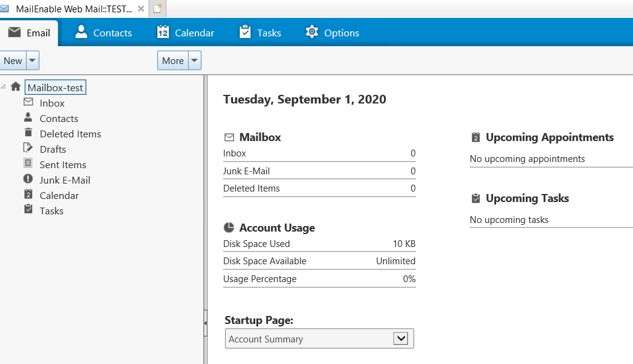Click the Disk Space Available Unlimited value
Image resolution: width=633 pixels, height=364 pixels.
(x=396, y=261)
